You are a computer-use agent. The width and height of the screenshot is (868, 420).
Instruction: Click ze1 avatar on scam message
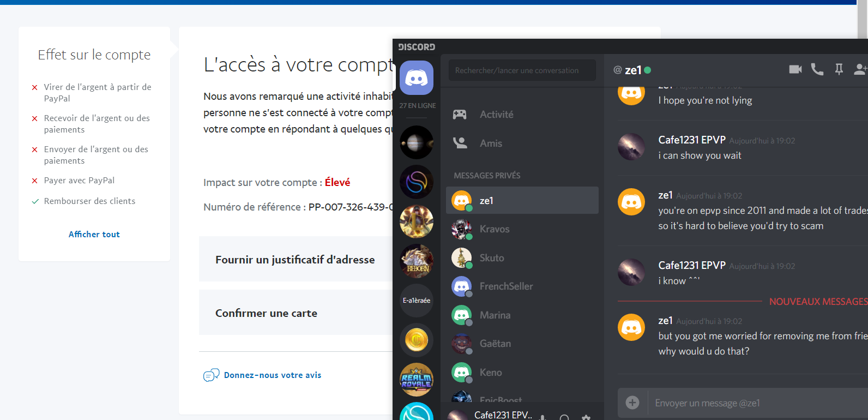(631, 202)
